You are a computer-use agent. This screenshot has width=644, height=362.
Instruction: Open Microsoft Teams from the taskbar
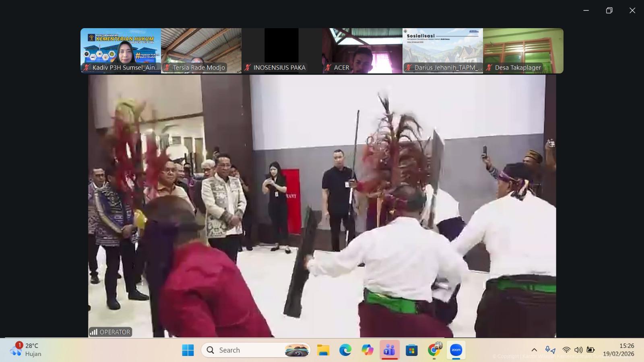389,350
